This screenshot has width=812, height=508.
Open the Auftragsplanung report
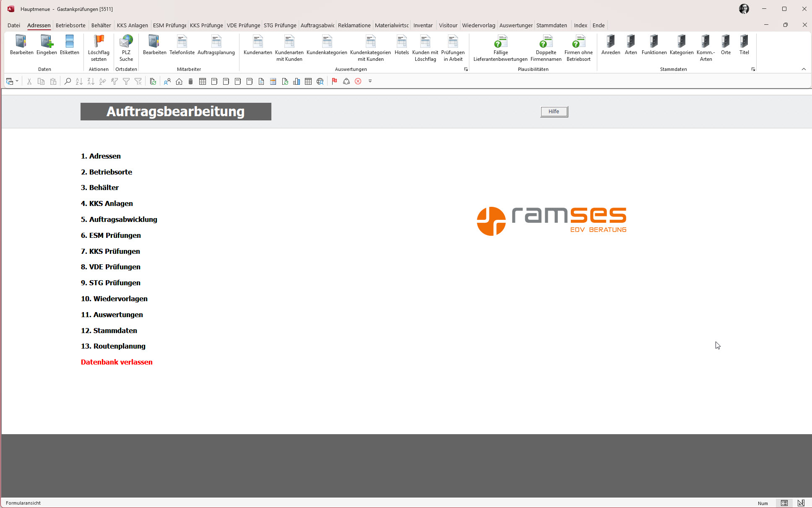tap(216, 45)
